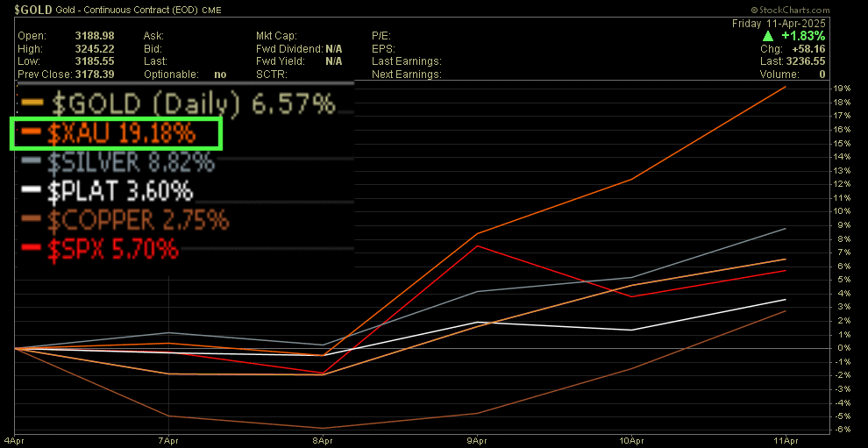Click the 'Ask:' label
The image size is (868, 448).
coord(153,36)
